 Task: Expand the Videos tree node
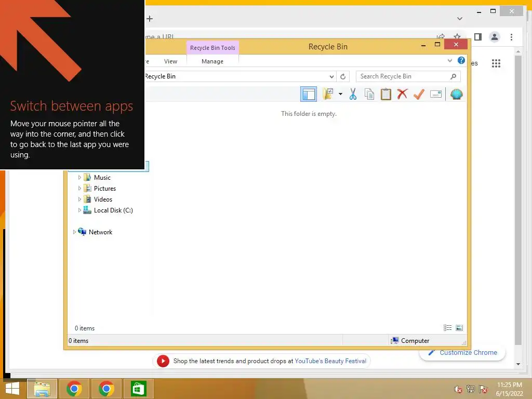pos(79,199)
